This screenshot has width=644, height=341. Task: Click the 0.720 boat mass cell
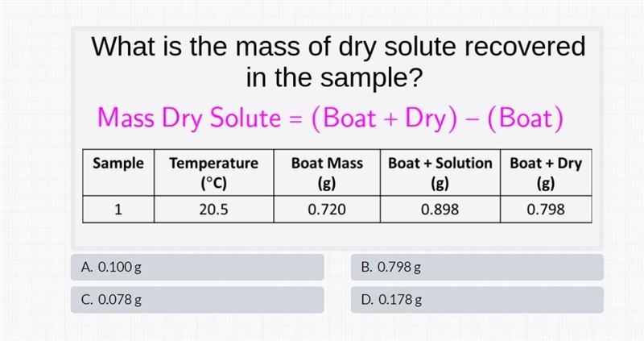coord(327,210)
